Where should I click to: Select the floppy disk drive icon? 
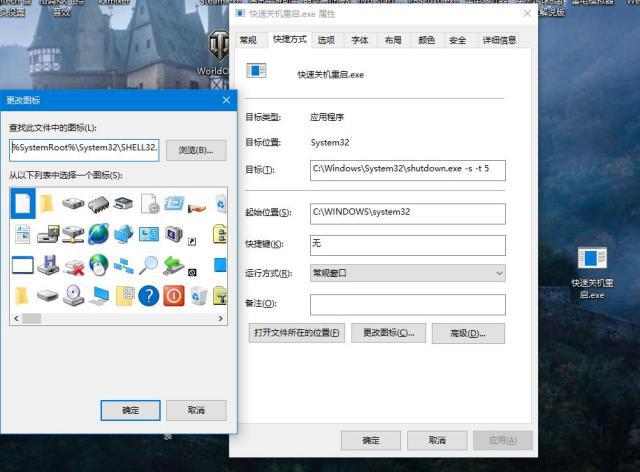48,265
